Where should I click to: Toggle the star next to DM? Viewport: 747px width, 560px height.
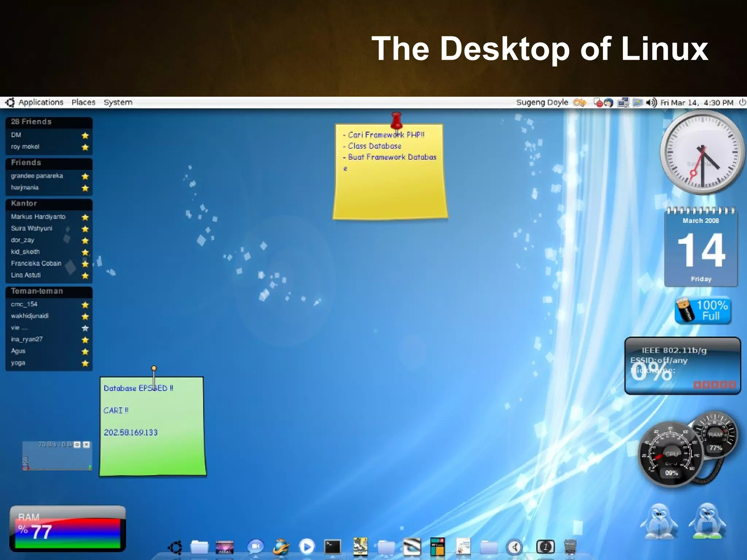pyautogui.click(x=85, y=136)
